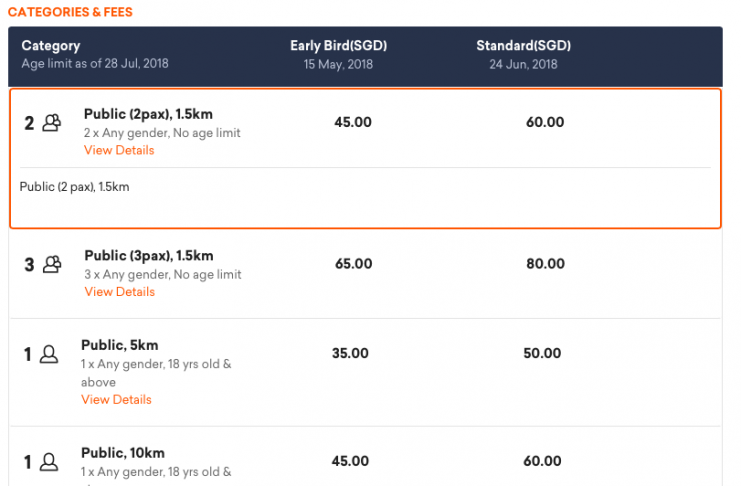This screenshot has height=486, width=741.
Task: Click the 45.00 early bird price for 2pax
Action: [x=353, y=122]
